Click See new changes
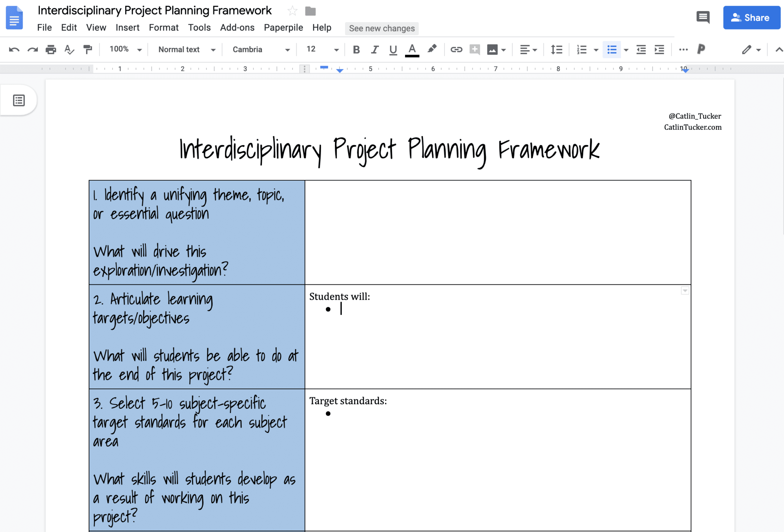 (381, 28)
